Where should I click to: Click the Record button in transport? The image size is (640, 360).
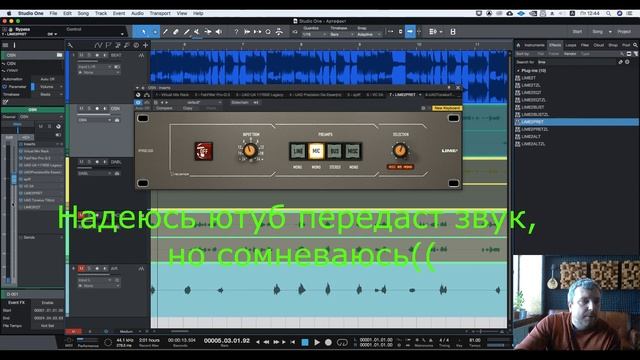pos(328,342)
